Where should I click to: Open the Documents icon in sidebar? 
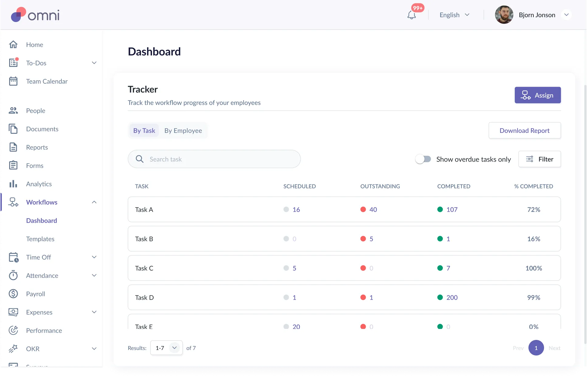tap(13, 129)
